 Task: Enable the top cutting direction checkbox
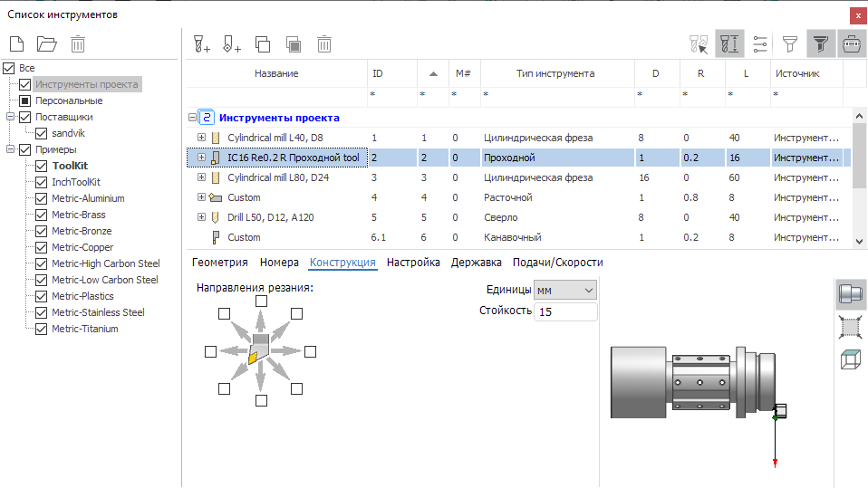261,301
